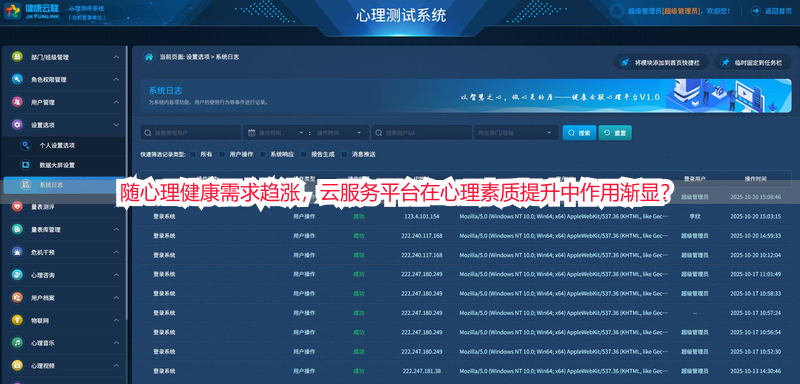Check the 报告生成 checkbox

pyautogui.click(x=304, y=154)
